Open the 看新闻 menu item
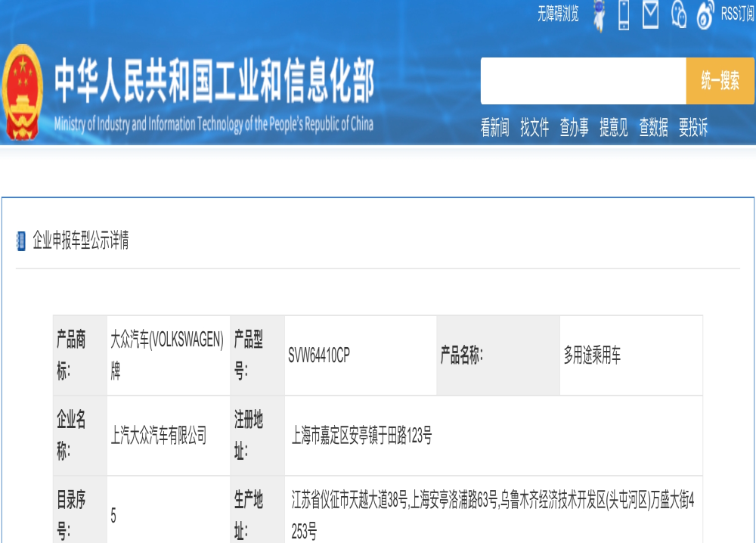756x543 pixels. pos(494,127)
